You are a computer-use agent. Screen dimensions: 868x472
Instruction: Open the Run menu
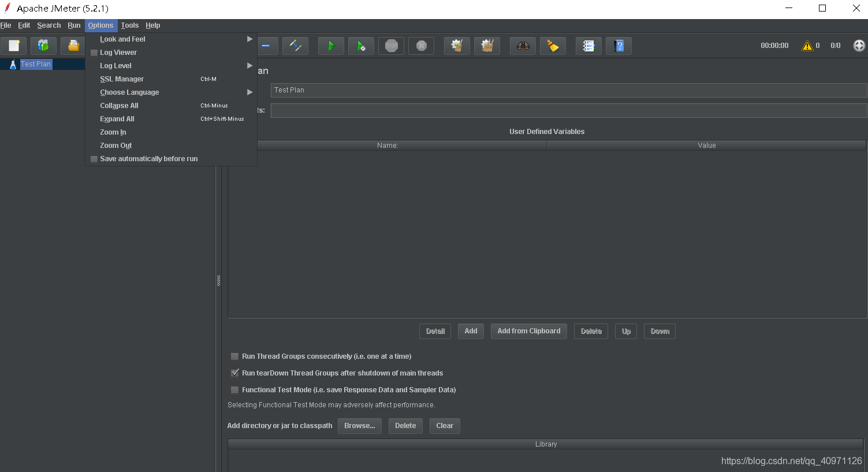tap(74, 25)
